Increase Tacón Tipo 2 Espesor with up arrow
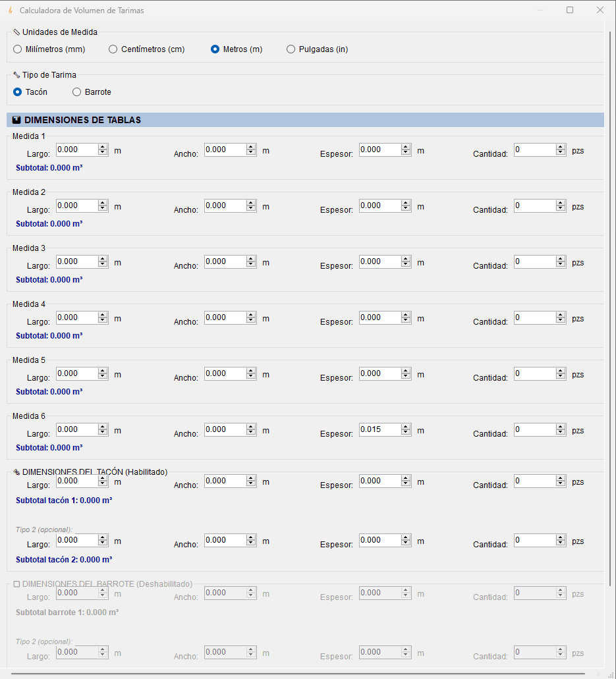 pyautogui.click(x=406, y=537)
